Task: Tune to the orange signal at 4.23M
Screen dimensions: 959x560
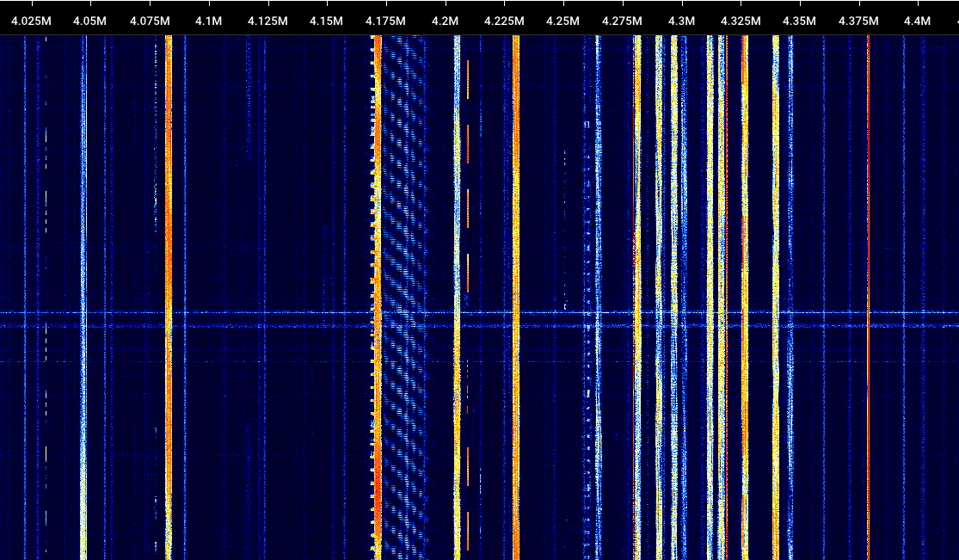Action: click(x=516, y=298)
